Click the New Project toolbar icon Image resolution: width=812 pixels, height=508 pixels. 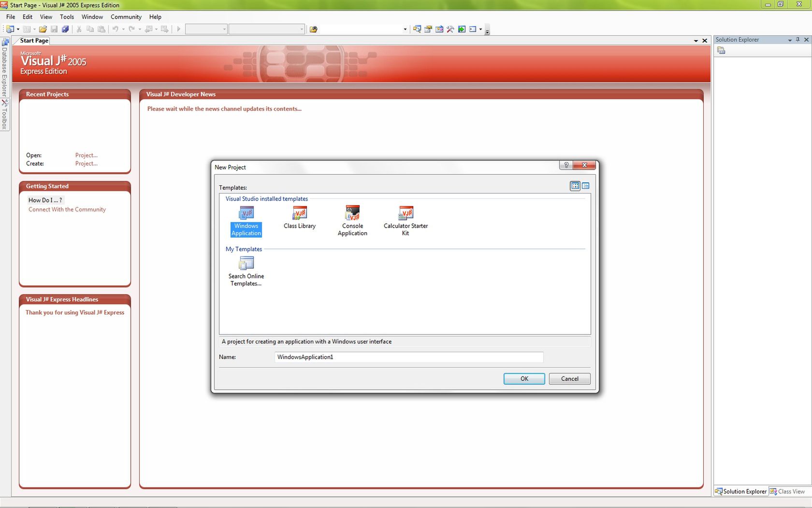(x=10, y=29)
